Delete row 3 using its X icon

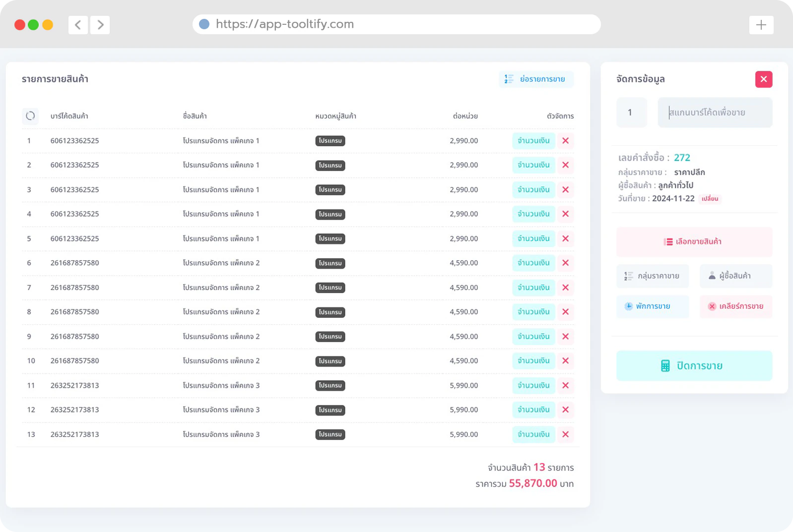pyautogui.click(x=565, y=190)
